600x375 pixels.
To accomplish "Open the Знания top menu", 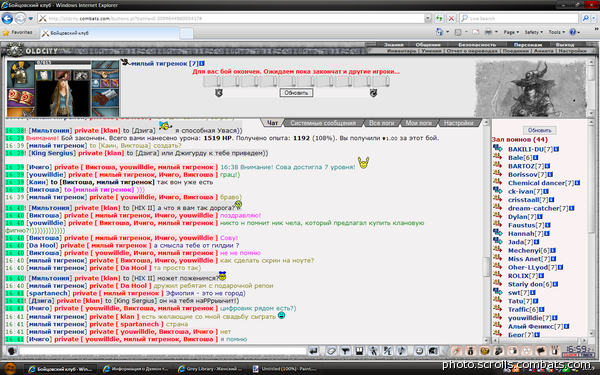I will pos(394,45).
